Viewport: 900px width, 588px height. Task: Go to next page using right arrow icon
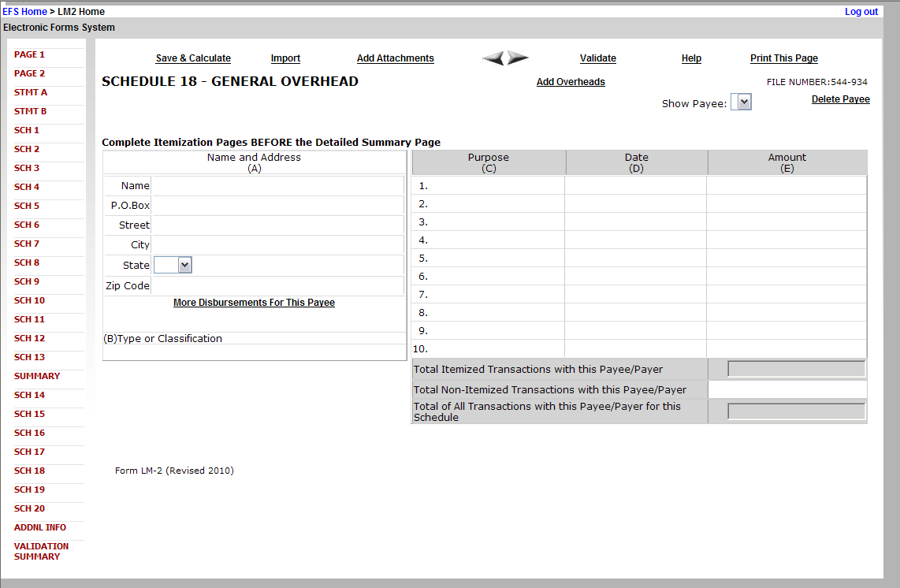click(518, 58)
